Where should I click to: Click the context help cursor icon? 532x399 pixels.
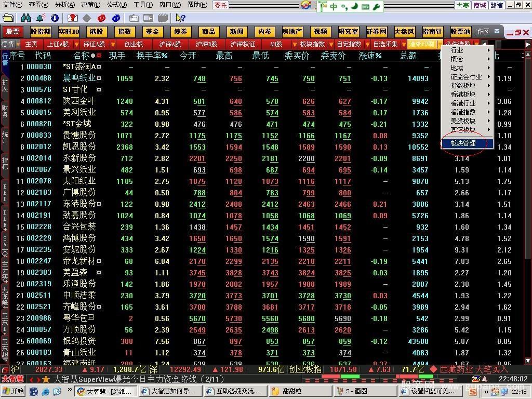coord(180,18)
